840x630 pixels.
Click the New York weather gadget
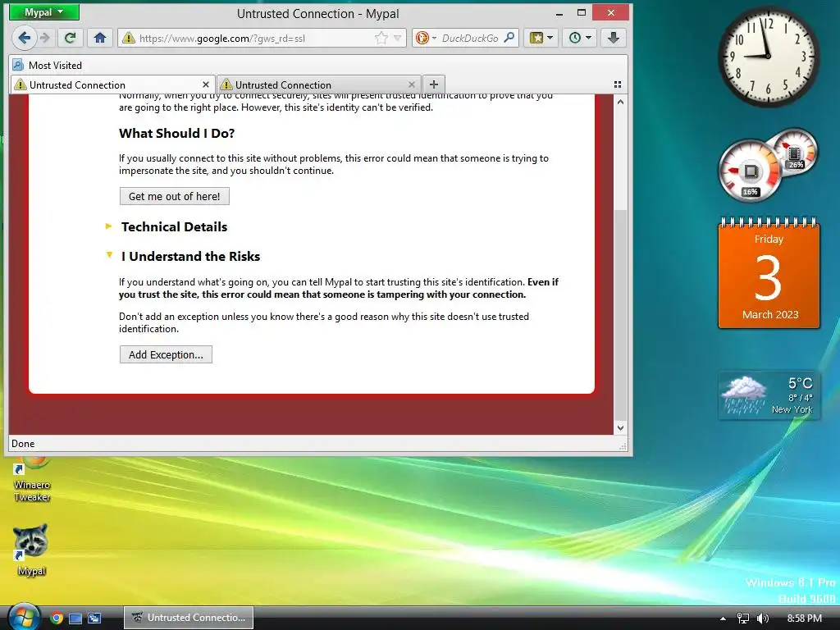(769, 395)
